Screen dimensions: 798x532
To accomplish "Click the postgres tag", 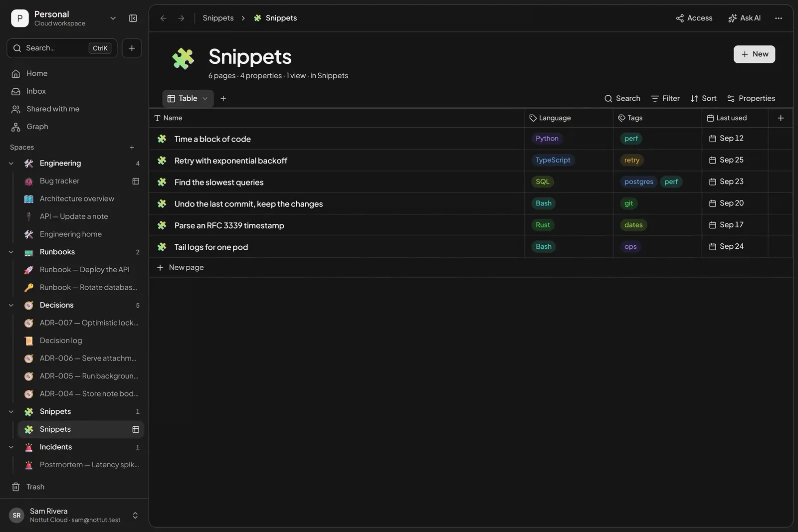I will click(x=638, y=182).
